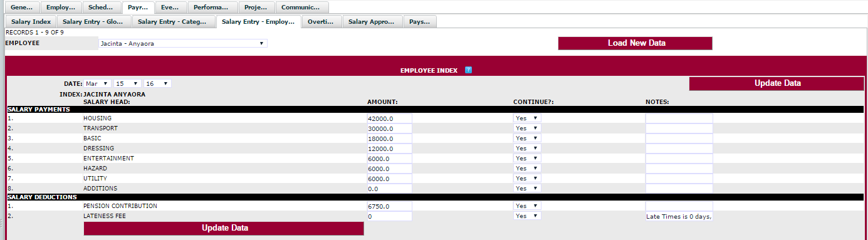The width and height of the screenshot is (868, 240).
Task: Open the Proje... main tab
Action: click(256, 8)
